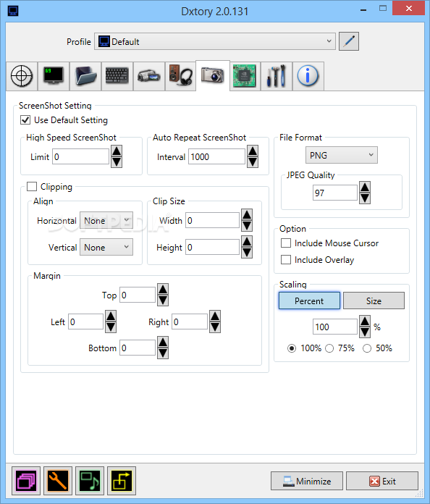
Task: Click the Size scaling button
Action: click(374, 301)
